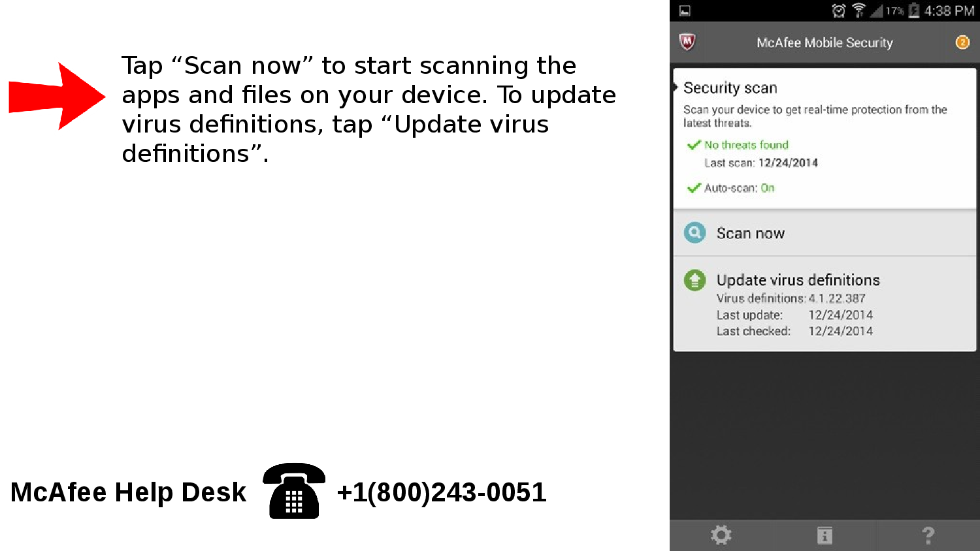Click the red arrow graphic

(x=57, y=96)
